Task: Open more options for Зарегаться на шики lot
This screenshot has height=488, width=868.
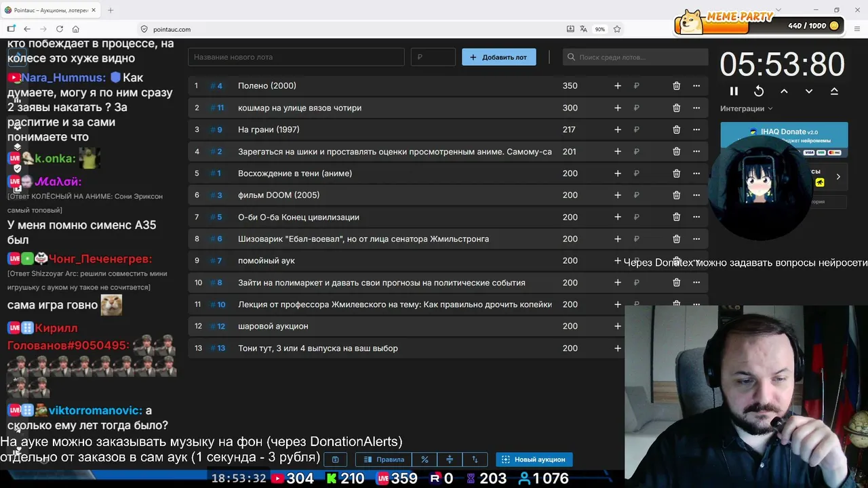Action: 696,151
